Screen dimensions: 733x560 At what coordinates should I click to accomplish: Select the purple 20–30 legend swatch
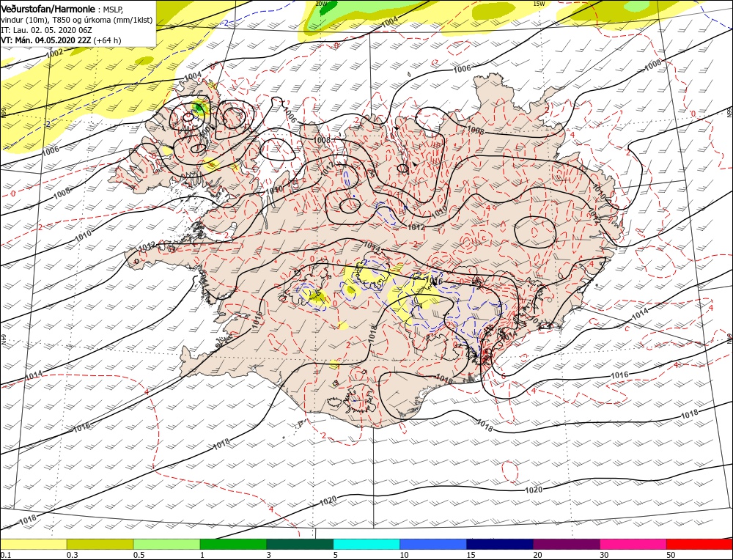(567, 544)
